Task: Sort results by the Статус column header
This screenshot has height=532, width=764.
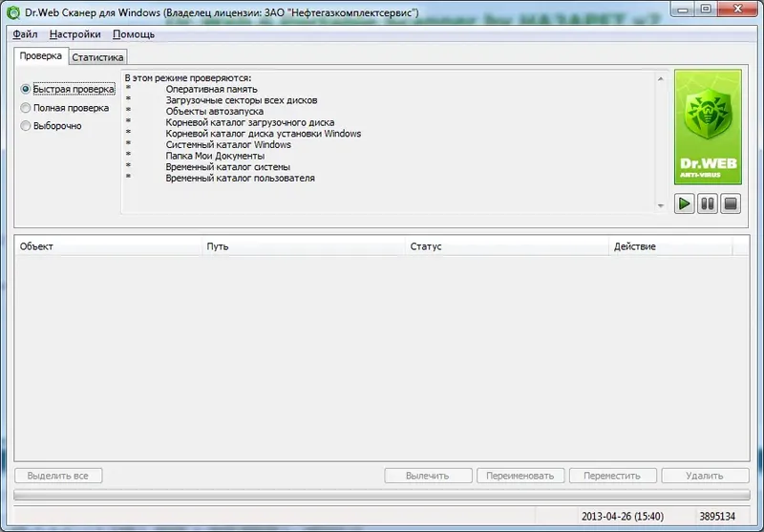Action: tap(507, 246)
